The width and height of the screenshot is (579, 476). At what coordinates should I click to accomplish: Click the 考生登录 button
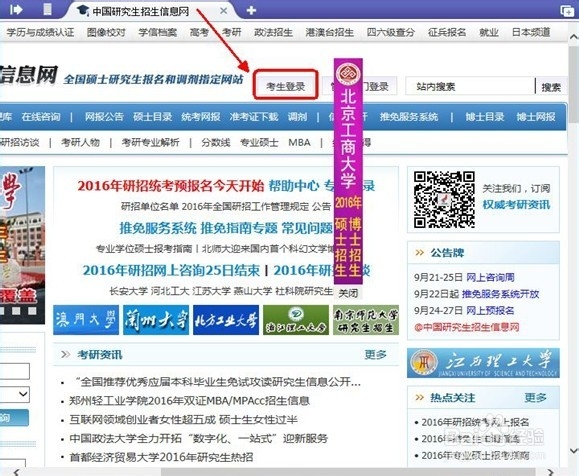coord(285,85)
